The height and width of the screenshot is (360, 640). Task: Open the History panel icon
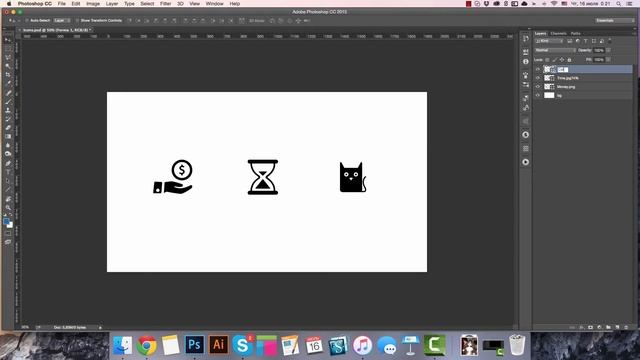pyautogui.click(x=526, y=39)
